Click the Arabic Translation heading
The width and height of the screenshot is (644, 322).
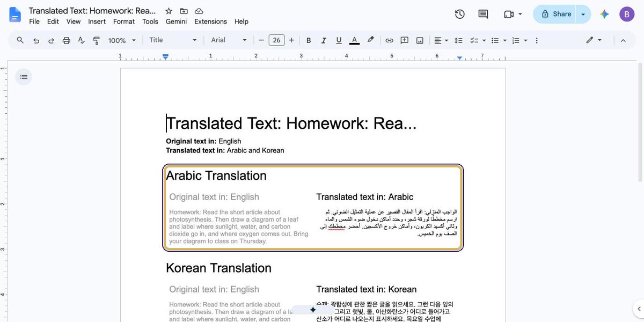tap(216, 175)
